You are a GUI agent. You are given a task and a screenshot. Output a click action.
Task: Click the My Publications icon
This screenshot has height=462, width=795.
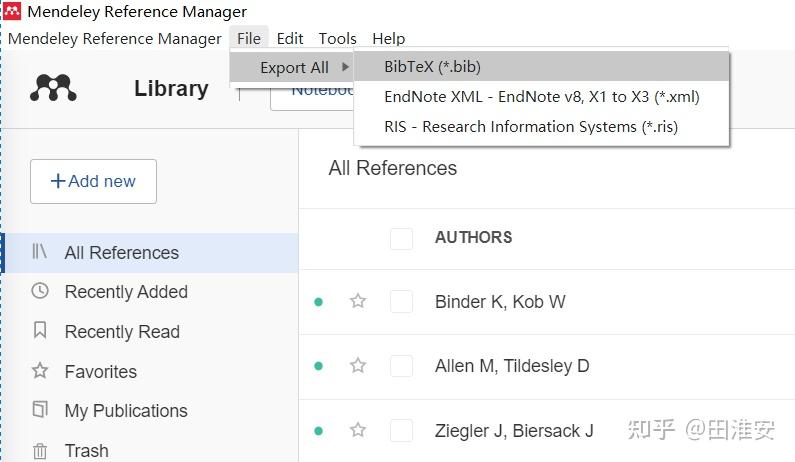pos(40,410)
